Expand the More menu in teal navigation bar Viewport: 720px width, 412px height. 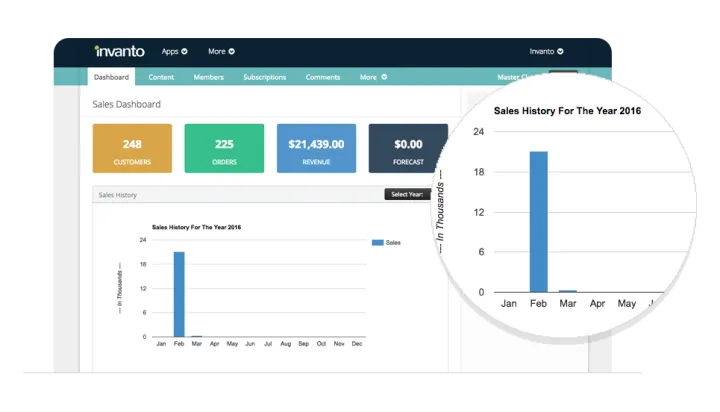click(372, 77)
